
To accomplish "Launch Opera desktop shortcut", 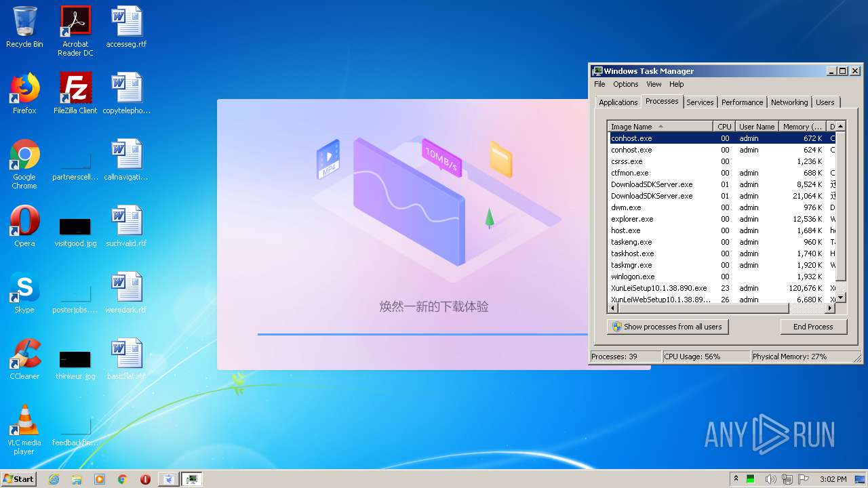I will click(x=24, y=226).
